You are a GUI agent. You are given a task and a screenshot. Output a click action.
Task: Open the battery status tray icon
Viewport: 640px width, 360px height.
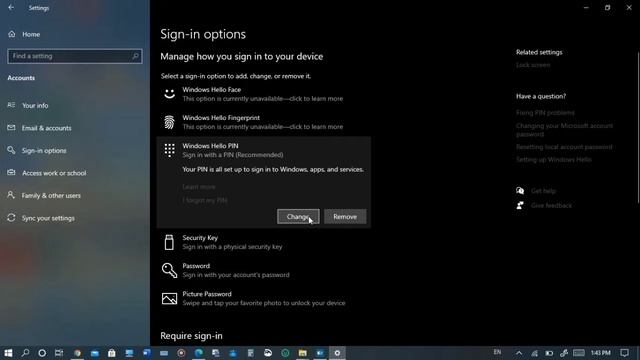click(549, 353)
